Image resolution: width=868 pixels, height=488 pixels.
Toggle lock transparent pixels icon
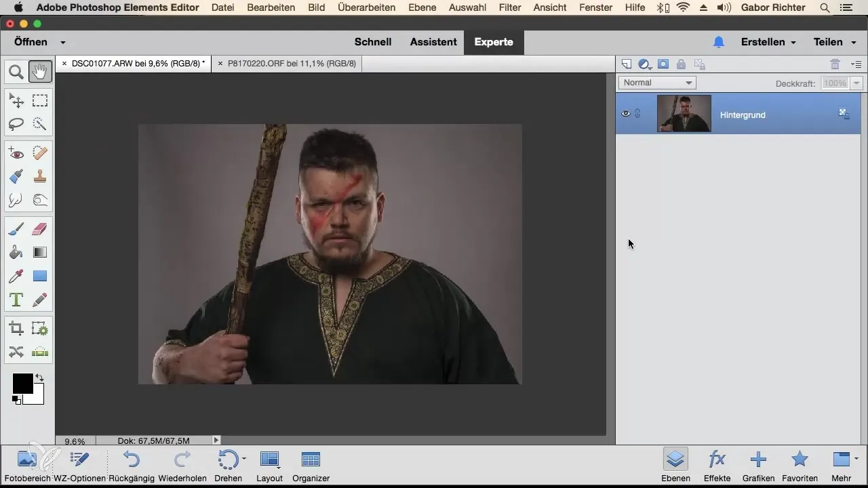coord(700,64)
